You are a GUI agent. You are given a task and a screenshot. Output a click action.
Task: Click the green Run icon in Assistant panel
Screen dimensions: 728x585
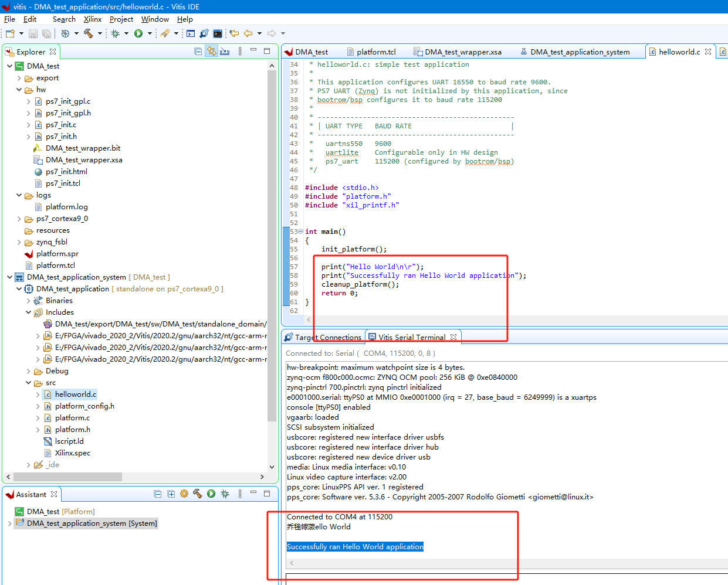pos(211,494)
